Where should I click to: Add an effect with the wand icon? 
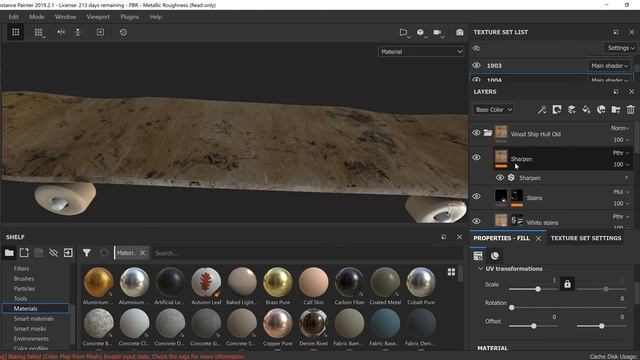click(542, 109)
